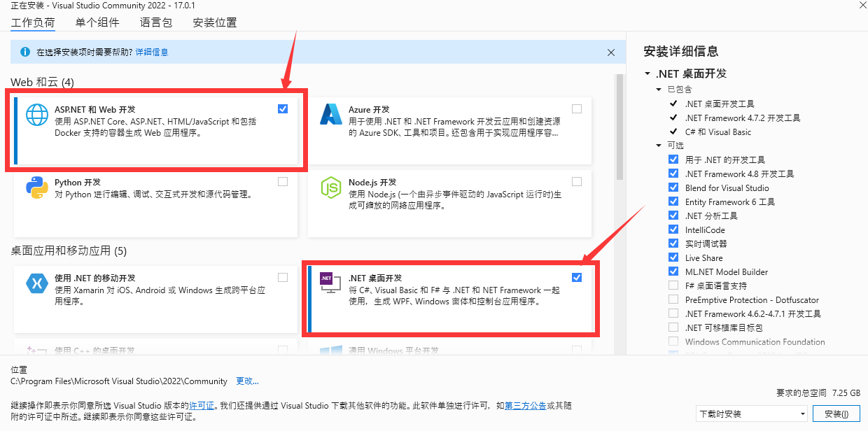Image resolution: width=868 pixels, height=431 pixels.
Task: Uncheck the .NET 桌面开发 workload checkbox
Action: (576, 277)
